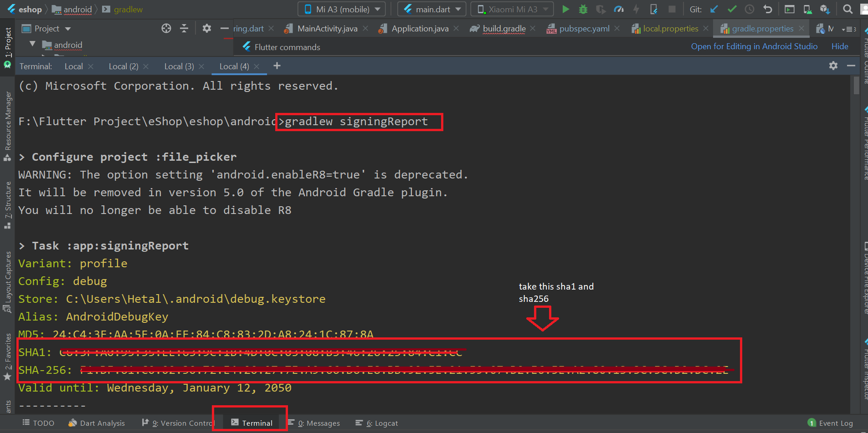Viewport: 868px width, 433px height.
Task: Collapse the android folder tree node
Action: point(32,44)
